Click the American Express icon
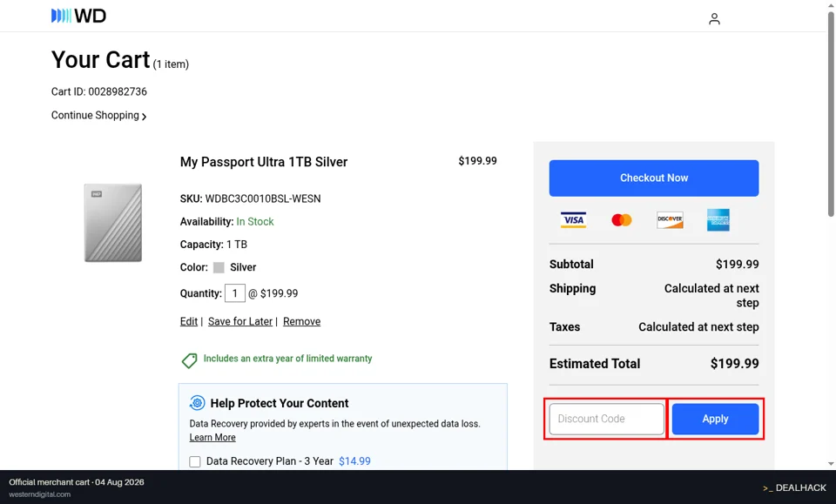This screenshot has height=504, width=836. 718,220
